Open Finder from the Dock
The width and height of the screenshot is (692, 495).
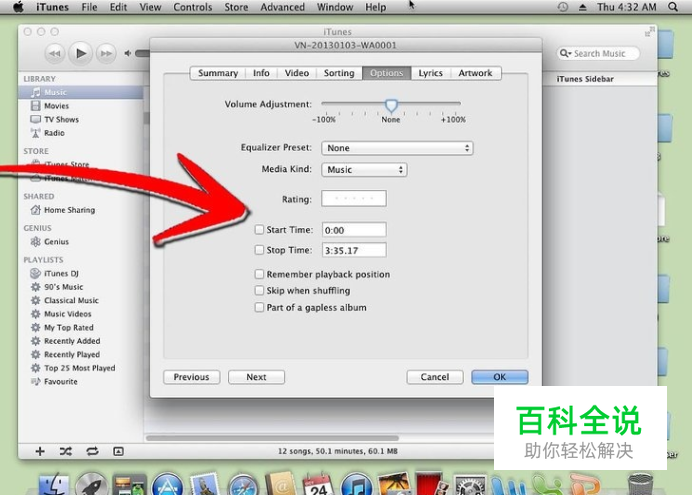coord(54,485)
